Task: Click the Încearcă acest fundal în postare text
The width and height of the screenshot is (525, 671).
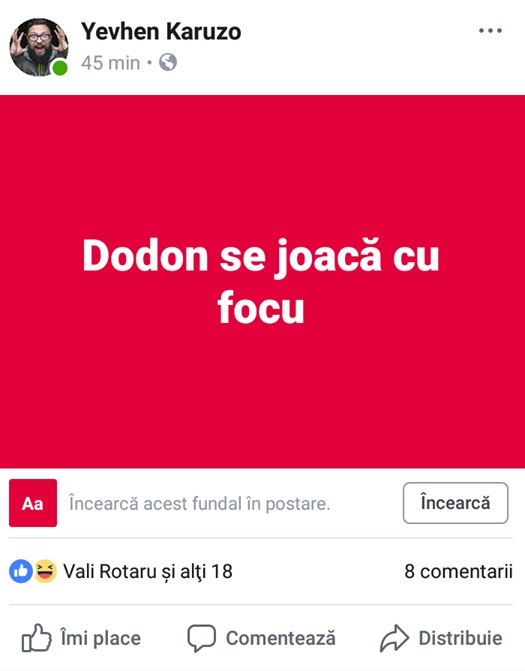Action: 200,503
